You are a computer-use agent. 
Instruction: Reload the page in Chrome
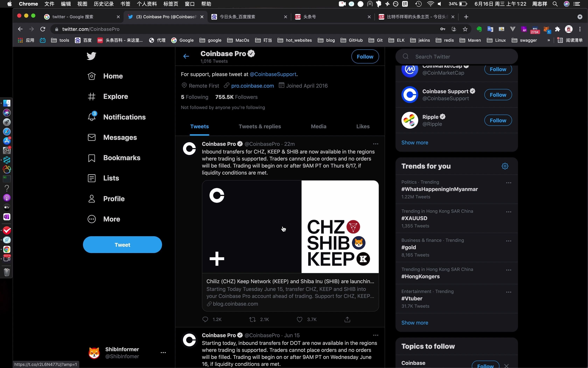43,29
